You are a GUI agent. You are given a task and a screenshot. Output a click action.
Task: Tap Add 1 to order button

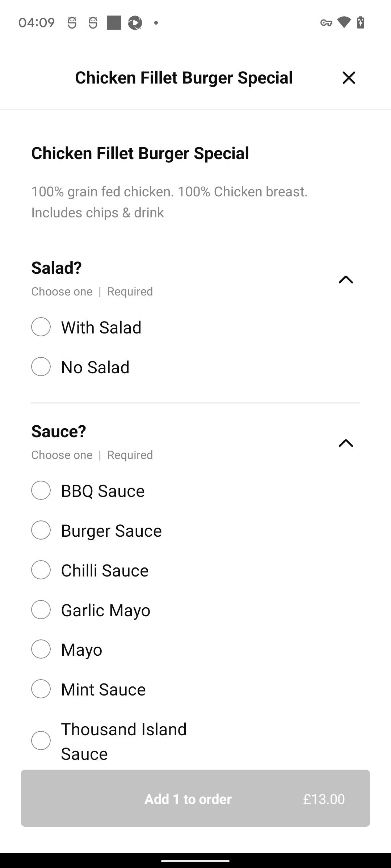[195, 799]
